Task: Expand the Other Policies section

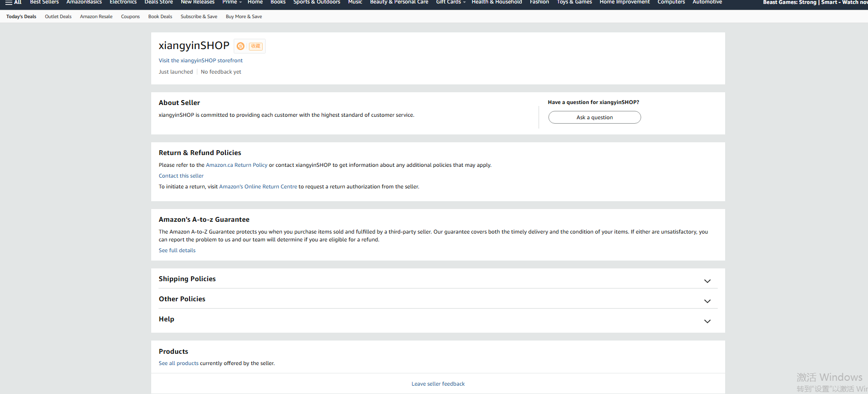Action: pyautogui.click(x=438, y=299)
